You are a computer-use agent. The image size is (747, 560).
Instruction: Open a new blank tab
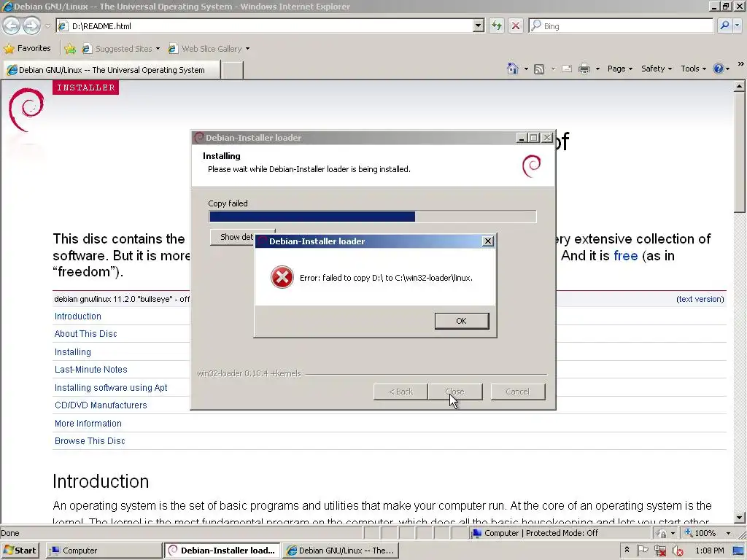point(233,70)
